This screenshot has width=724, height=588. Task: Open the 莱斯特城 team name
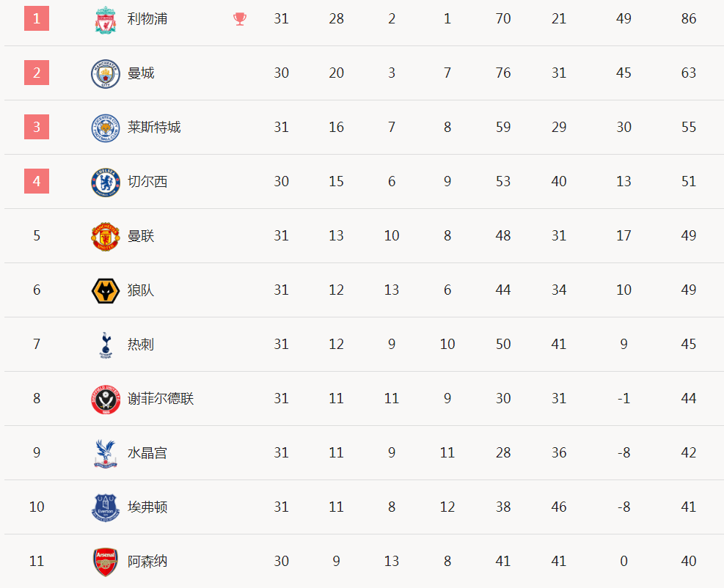(x=154, y=128)
